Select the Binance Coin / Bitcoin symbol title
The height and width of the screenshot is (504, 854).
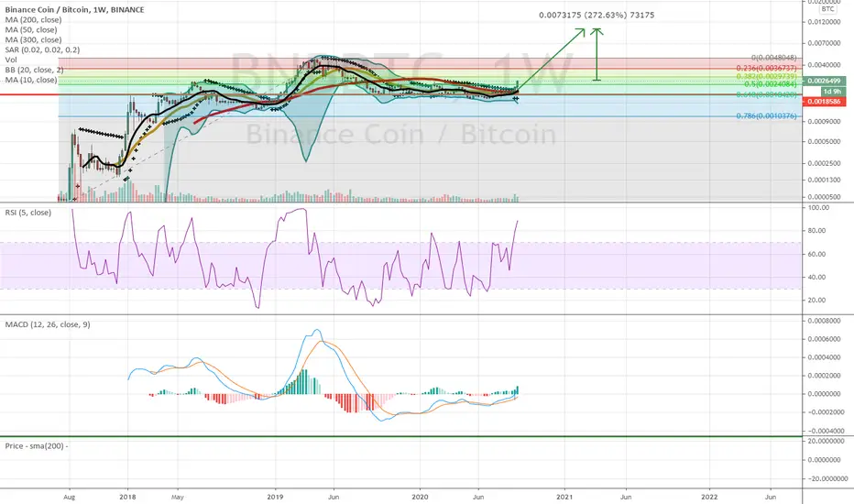click(74, 10)
